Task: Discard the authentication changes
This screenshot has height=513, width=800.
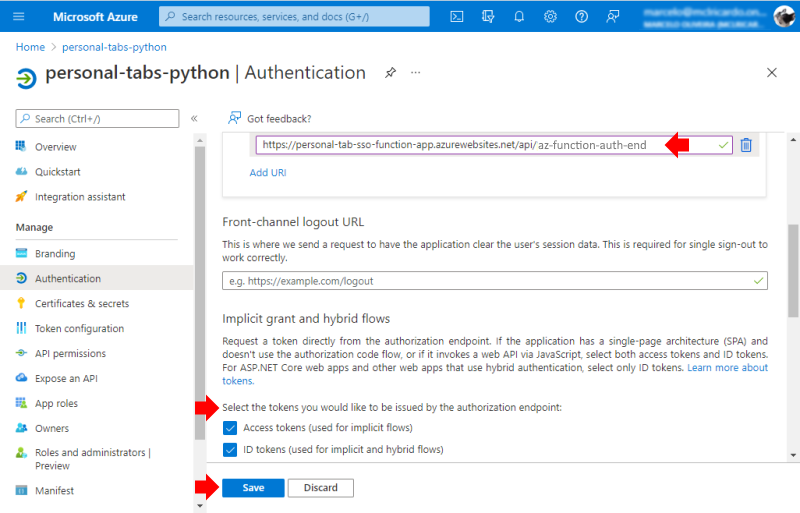Action: pos(320,487)
